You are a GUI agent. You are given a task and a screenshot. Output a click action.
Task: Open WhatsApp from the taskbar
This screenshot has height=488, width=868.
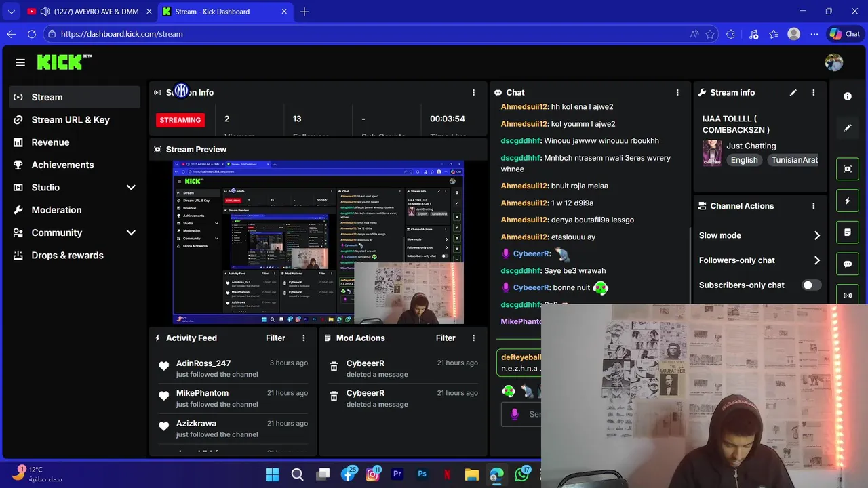pos(522,474)
